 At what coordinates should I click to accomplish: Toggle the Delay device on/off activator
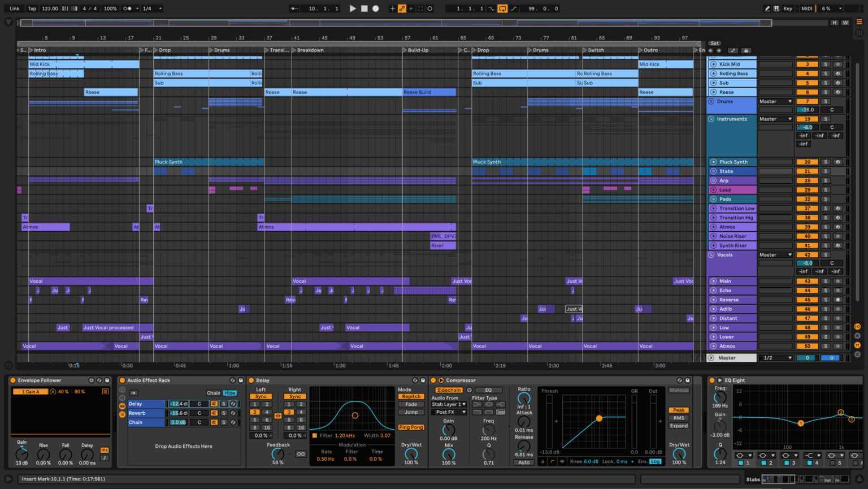[251, 380]
